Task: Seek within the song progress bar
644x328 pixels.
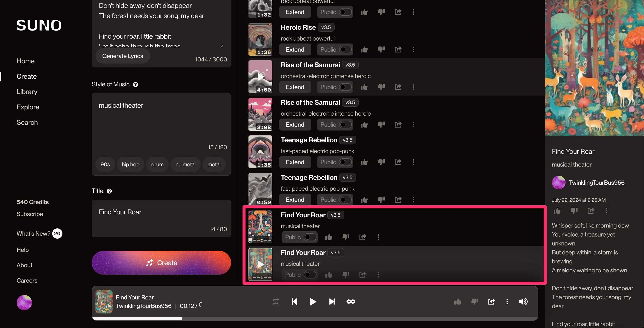Action: point(315,318)
